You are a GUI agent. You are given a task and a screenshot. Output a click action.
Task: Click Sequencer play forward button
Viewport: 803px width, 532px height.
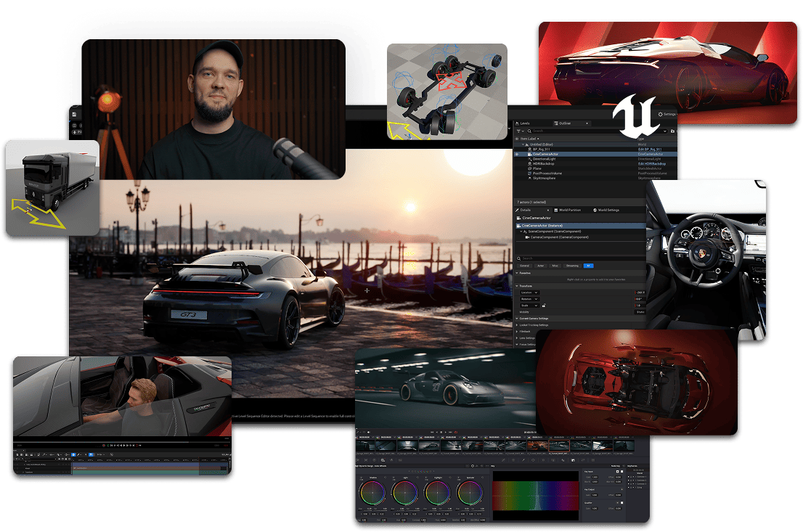tap(124, 446)
